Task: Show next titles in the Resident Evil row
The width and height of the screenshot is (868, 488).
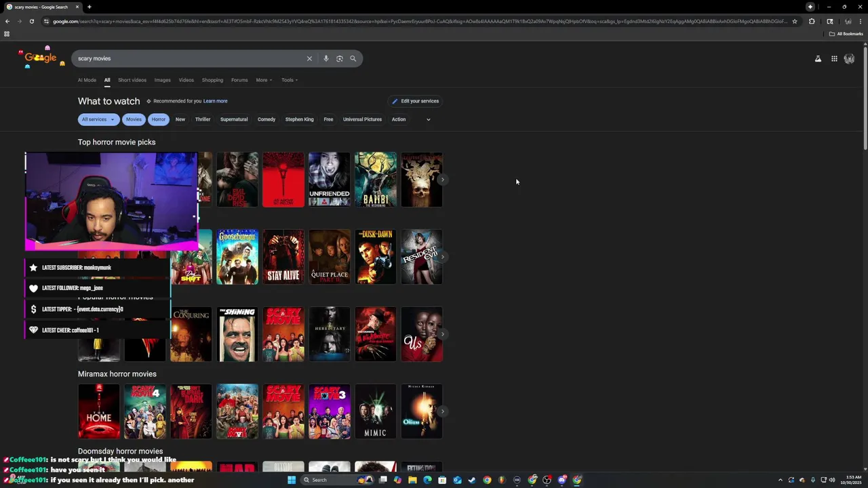Action: [442, 257]
